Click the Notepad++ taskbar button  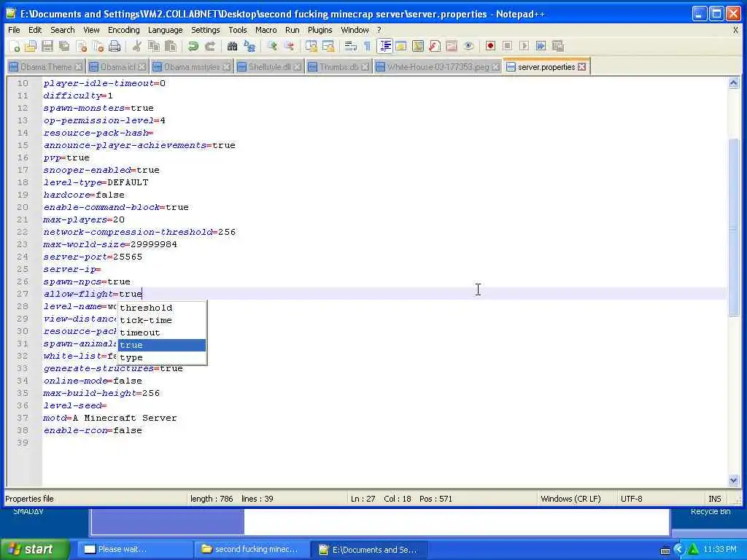(368, 549)
